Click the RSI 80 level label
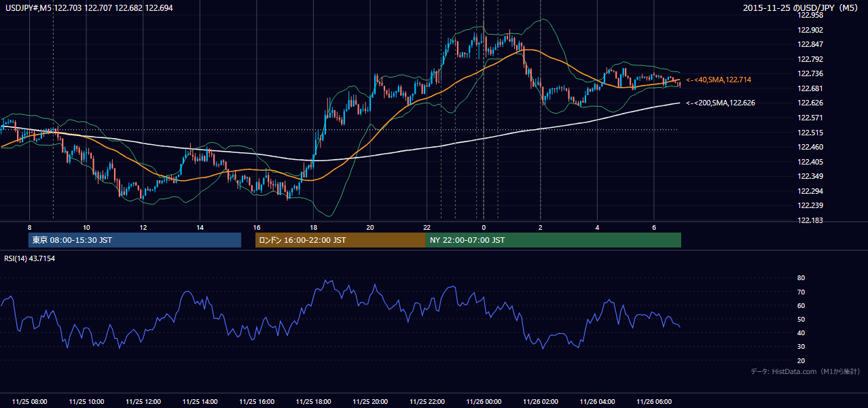The image size is (868, 408). tap(801, 278)
